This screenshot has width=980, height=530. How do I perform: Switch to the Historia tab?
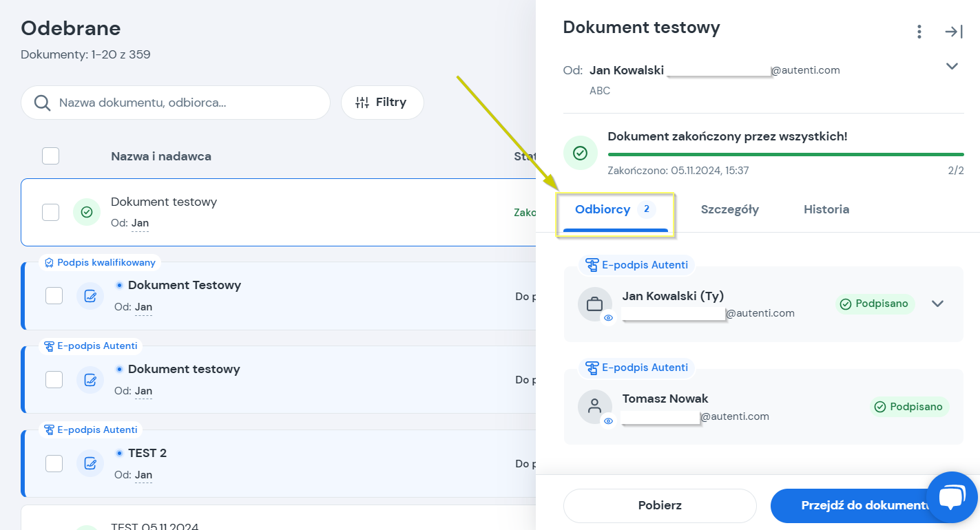click(x=826, y=209)
